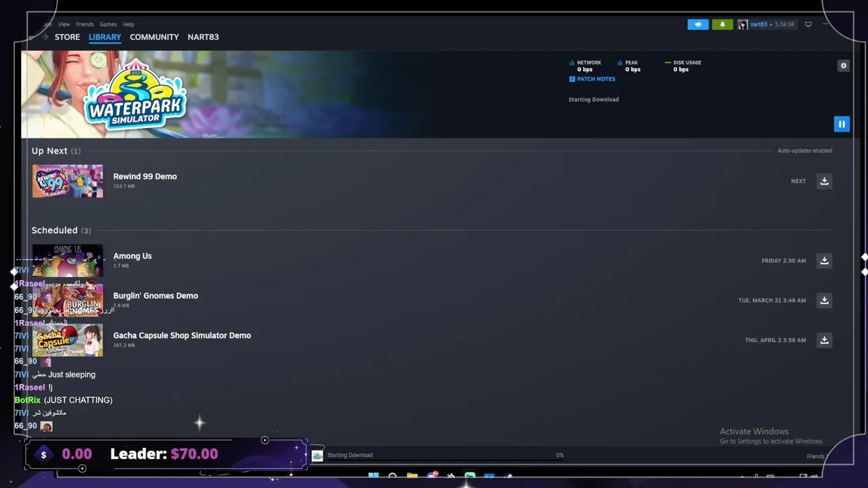Image resolution: width=868 pixels, height=488 pixels.
Task: Click the 'FRIDAY 2:30 AM' schedule time
Action: pyautogui.click(x=784, y=260)
